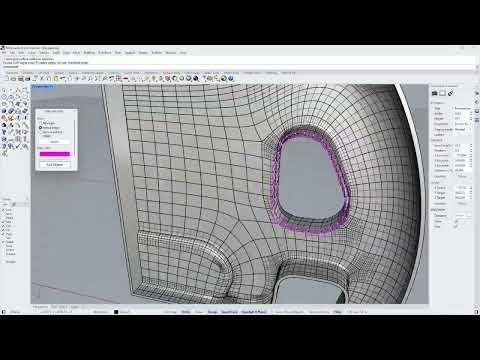Switch to the CPlanes toolbar tab
480x360 pixels.
[x=28, y=73]
